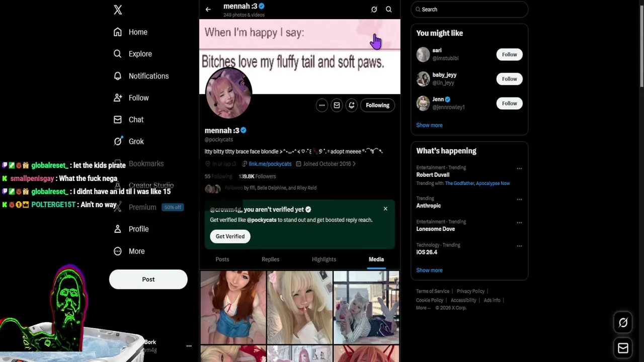Switch to the Posts tab
Viewport: 644px width, 362px height.
(x=222, y=259)
